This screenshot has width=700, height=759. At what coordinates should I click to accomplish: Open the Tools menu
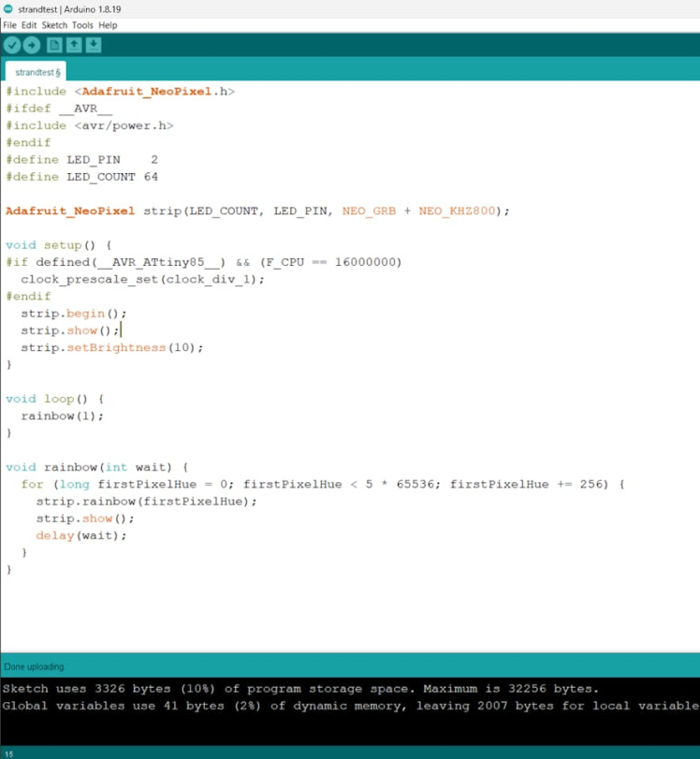coord(82,25)
